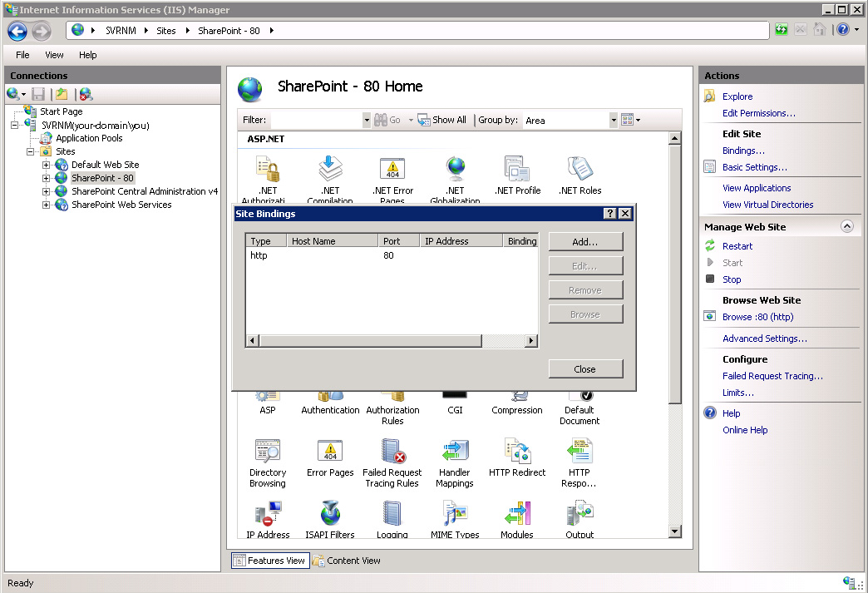Open the MIME Types feature icon
868x593 pixels.
tap(455, 514)
